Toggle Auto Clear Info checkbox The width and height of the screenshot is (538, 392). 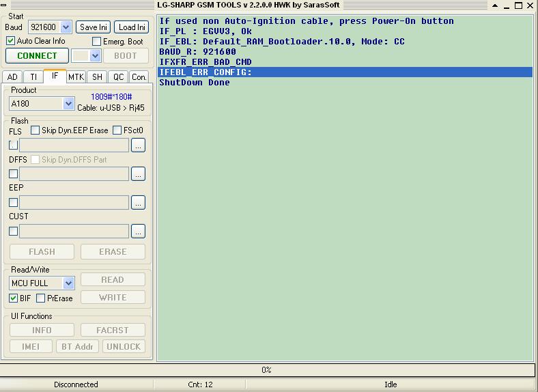click(11, 41)
